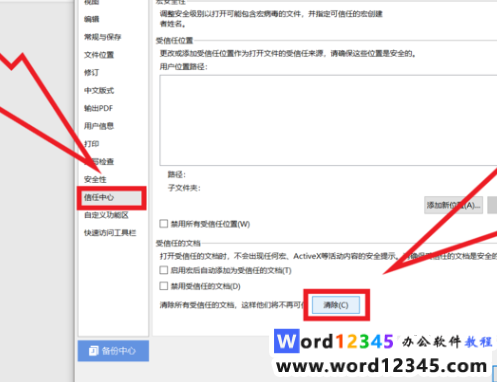Click the 添加新位置(A)... button
Viewport: 497px width, 382px height.
click(453, 205)
